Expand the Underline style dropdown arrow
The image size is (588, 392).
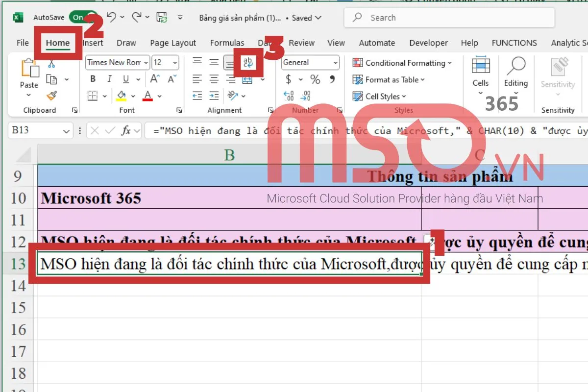[x=138, y=79]
